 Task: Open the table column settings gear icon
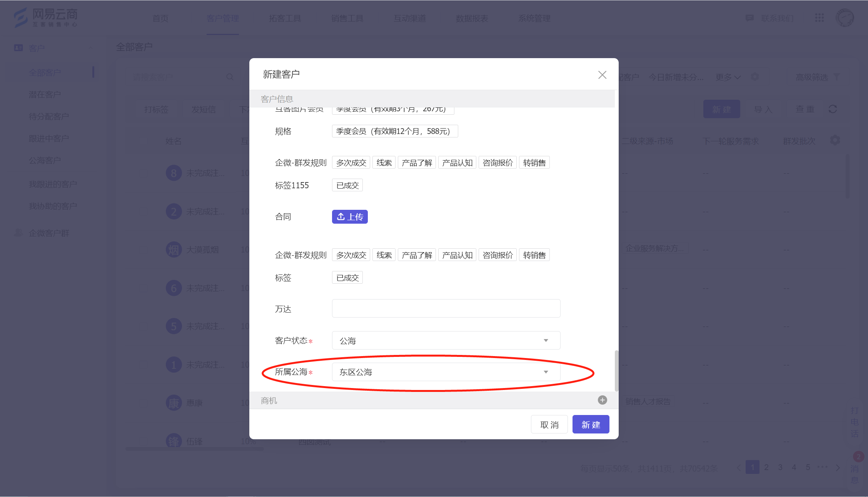pyautogui.click(x=835, y=140)
